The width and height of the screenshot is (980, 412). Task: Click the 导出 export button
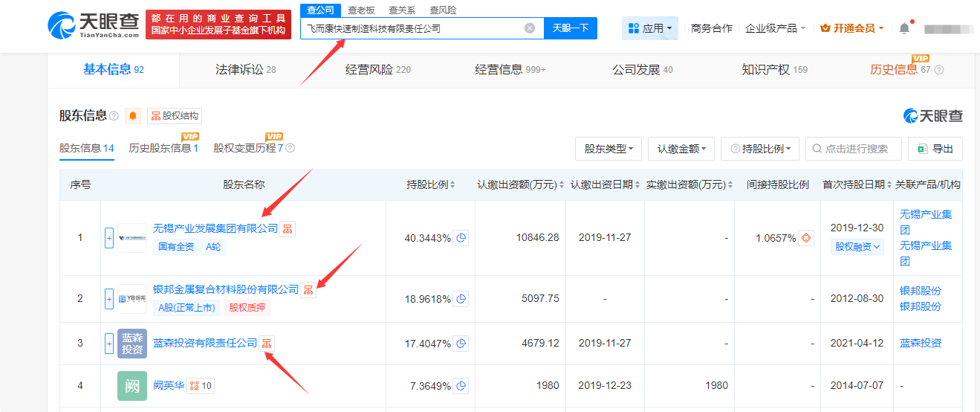[x=935, y=149]
